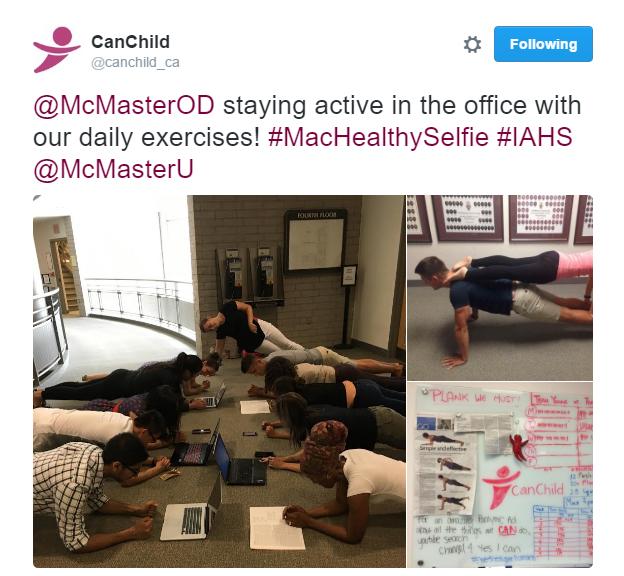View the large group planking photo
This screenshot has width=624, height=576.
point(219,381)
